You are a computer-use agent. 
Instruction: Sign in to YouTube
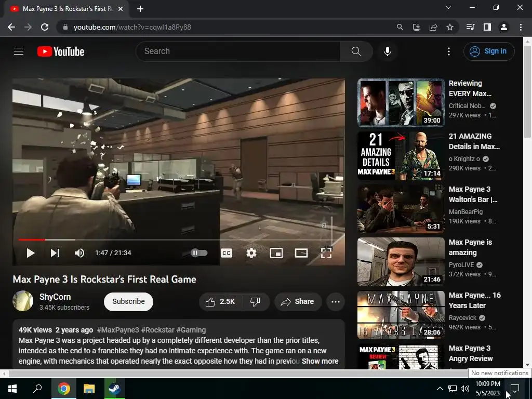(x=489, y=51)
